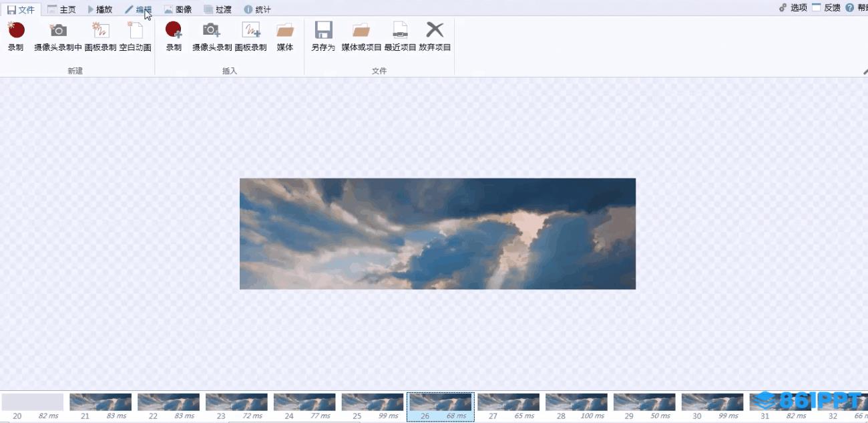Viewport: 868px width, 423px height.
Task: Select frame 26 thumbnail
Action: pos(441,402)
